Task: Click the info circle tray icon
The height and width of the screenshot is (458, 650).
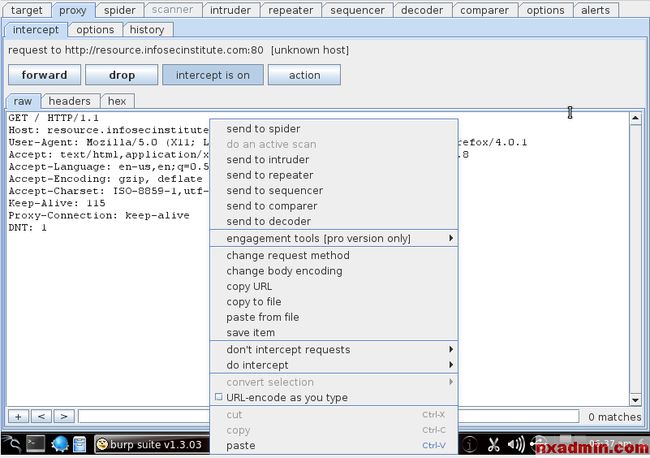Action: click(470, 444)
